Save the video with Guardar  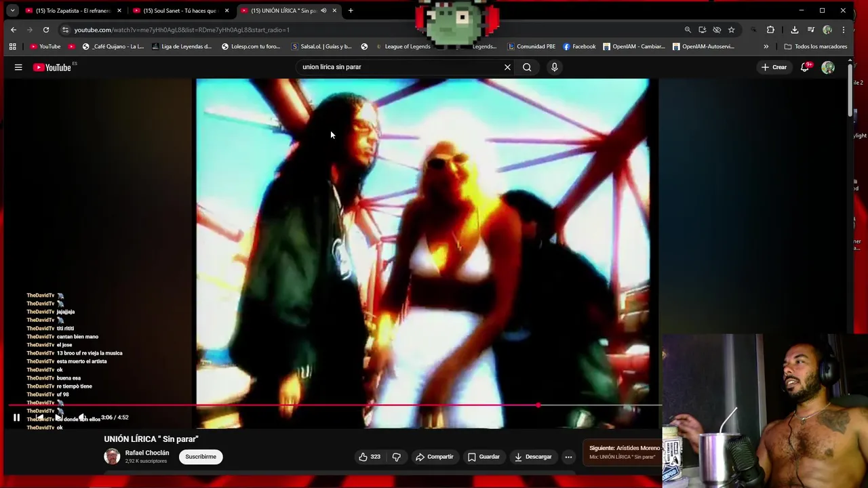point(484,457)
